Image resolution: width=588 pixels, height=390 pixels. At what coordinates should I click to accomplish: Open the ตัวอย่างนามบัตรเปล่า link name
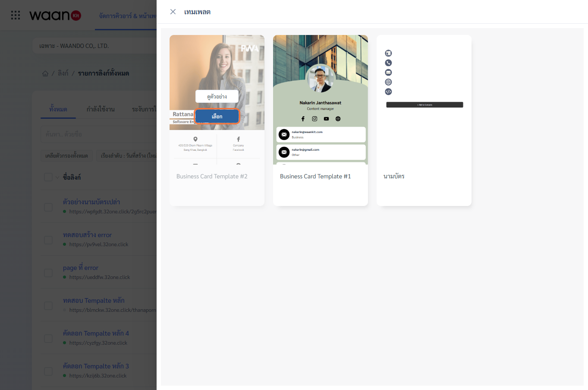coord(91,202)
